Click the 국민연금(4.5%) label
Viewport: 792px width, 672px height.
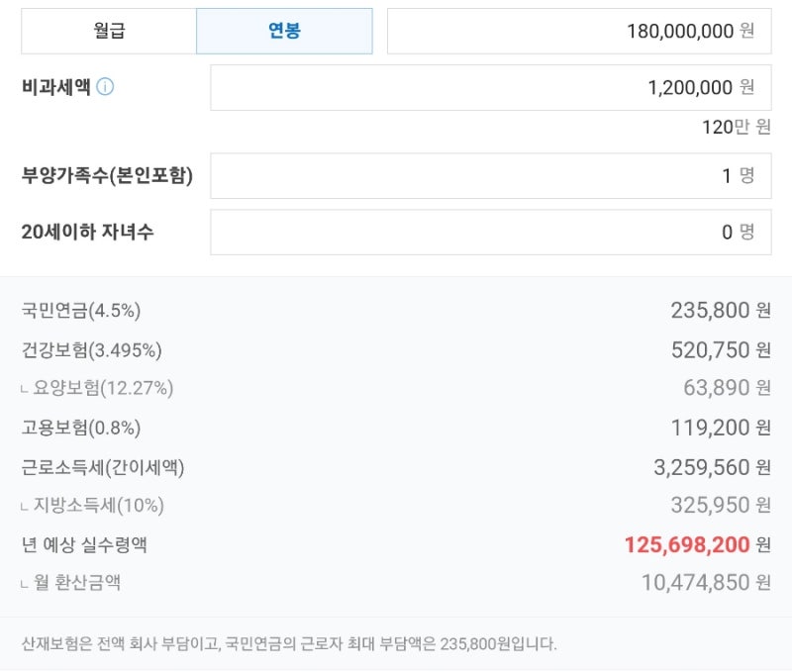click(x=81, y=311)
